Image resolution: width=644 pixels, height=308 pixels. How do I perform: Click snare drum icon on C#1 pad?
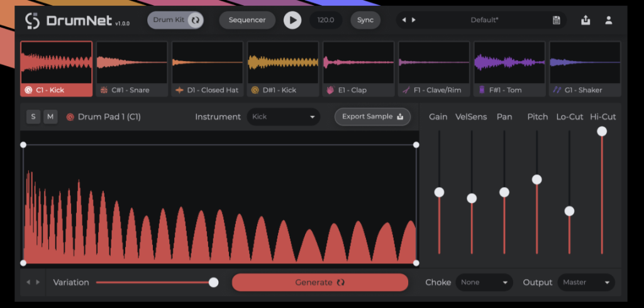tap(104, 90)
